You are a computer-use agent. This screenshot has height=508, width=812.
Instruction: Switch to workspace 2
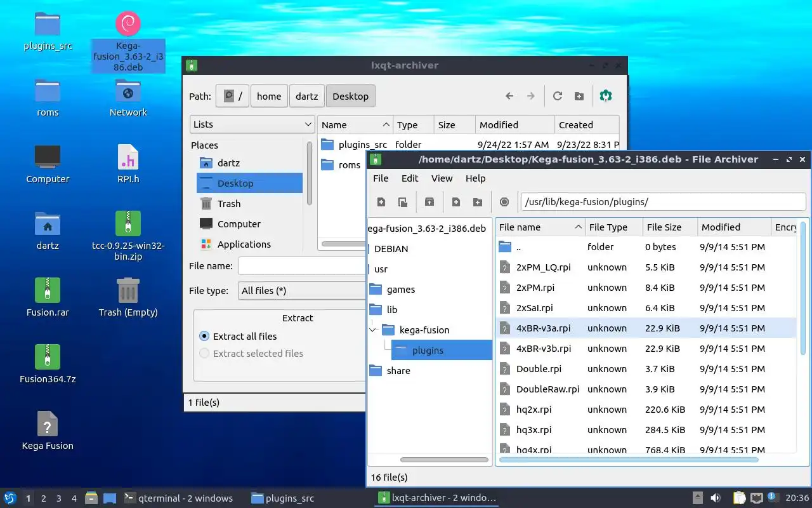44,498
